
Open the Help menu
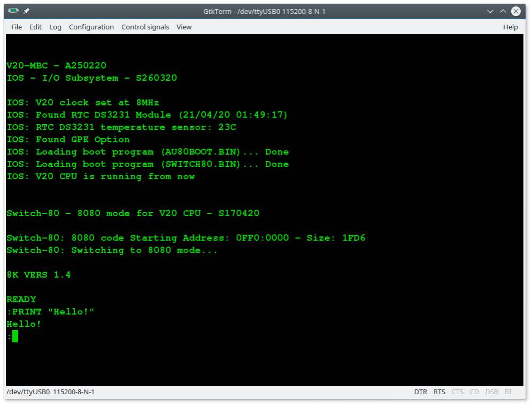[510, 27]
